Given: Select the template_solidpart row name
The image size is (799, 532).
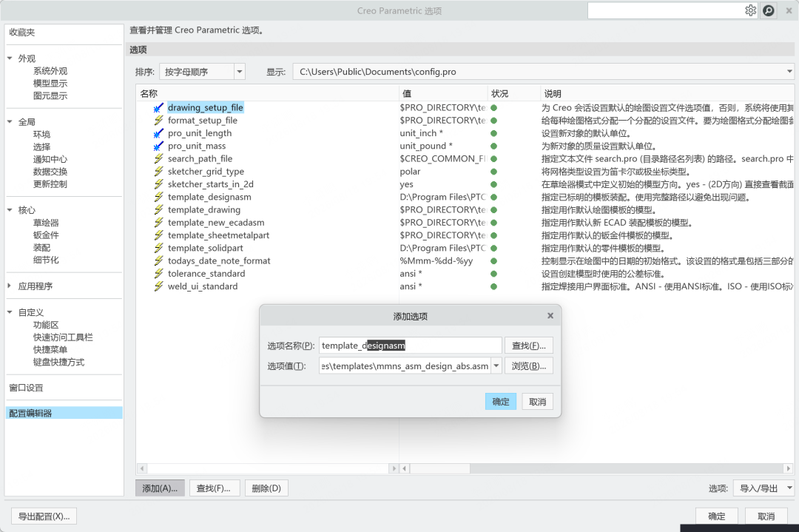Looking at the screenshot, I should coord(206,248).
